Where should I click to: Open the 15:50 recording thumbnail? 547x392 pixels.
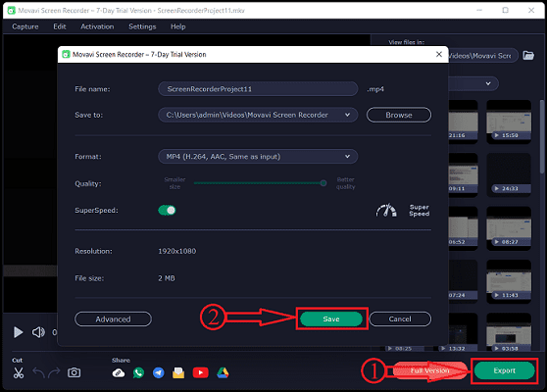click(x=509, y=122)
